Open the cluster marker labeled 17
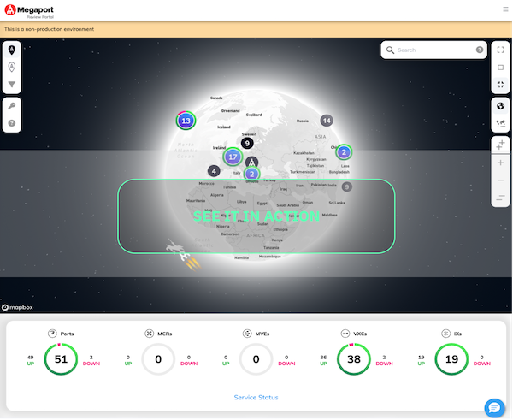 click(x=233, y=157)
